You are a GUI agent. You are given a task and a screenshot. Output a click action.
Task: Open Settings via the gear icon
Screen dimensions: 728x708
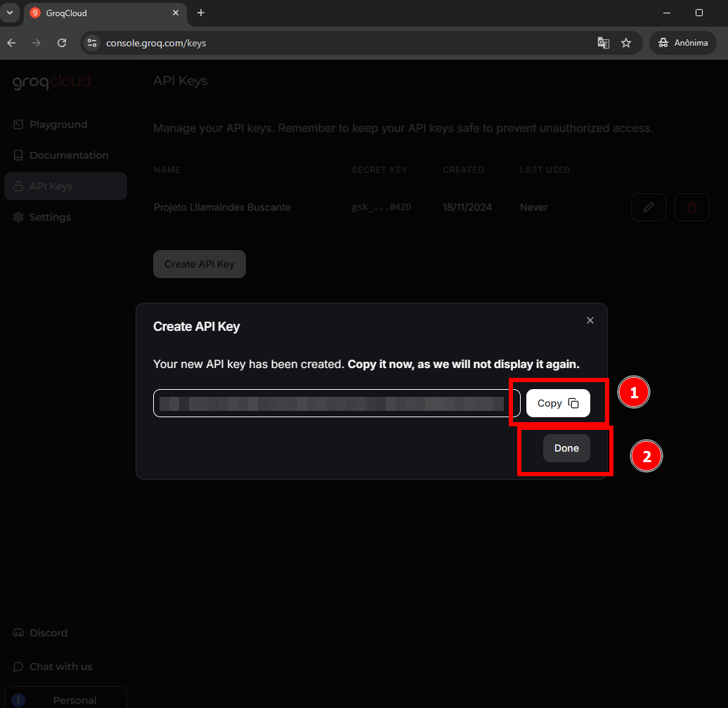(x=18, y=217)
